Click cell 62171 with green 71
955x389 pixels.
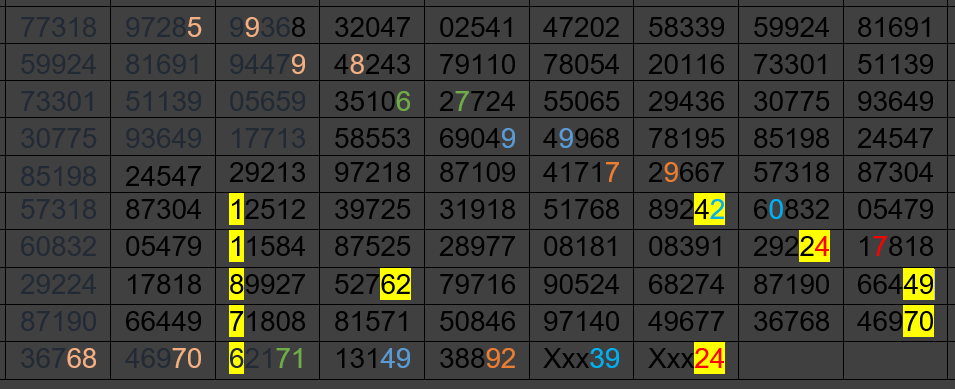pos(268,360)
